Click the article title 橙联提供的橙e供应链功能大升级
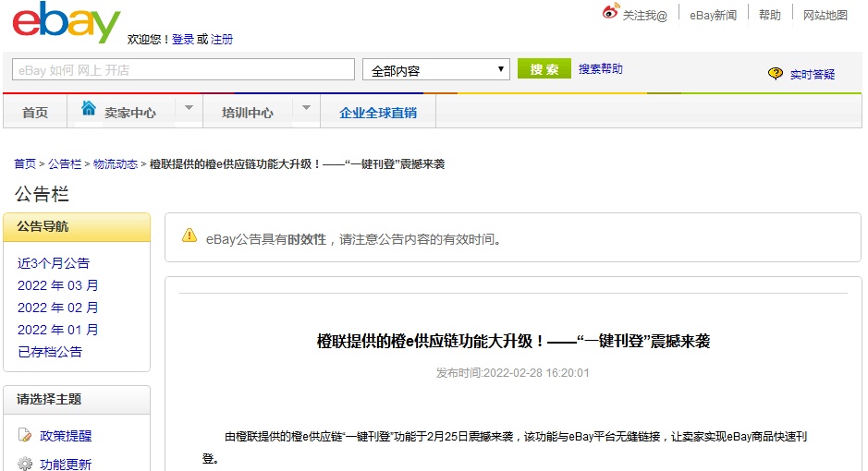 coord(513,341)
